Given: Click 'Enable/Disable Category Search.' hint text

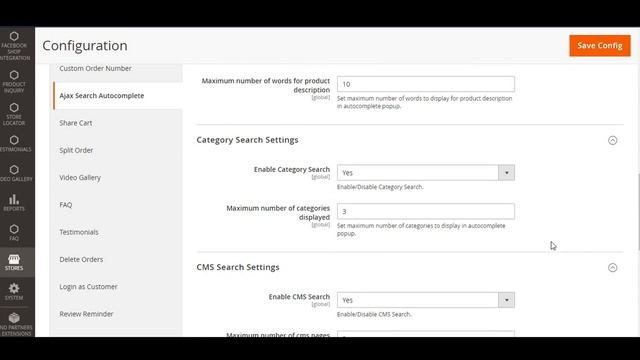Looking at the screenshot, I should point(380,187).
